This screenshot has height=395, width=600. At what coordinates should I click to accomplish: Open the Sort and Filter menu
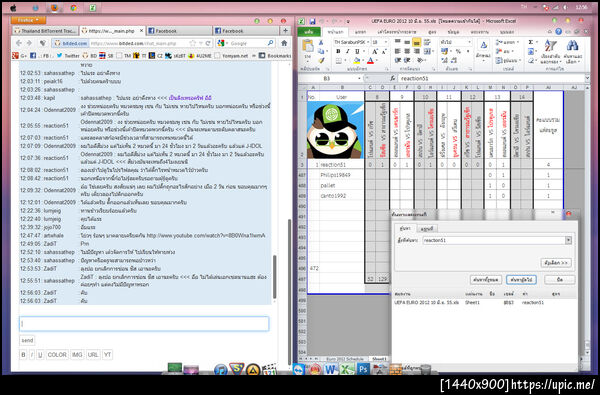pyautogui.click(x=550, y=52)
